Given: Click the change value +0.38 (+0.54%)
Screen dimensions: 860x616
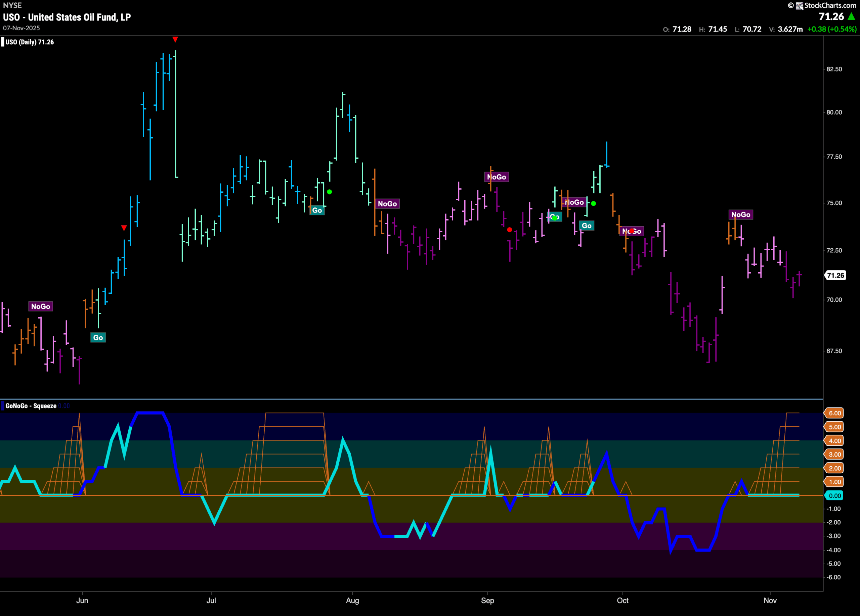Looking at the screenshot, I should (832, 29).
